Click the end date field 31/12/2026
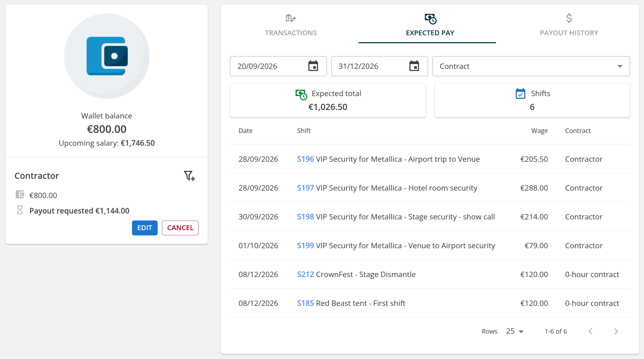 coord(379,66)
